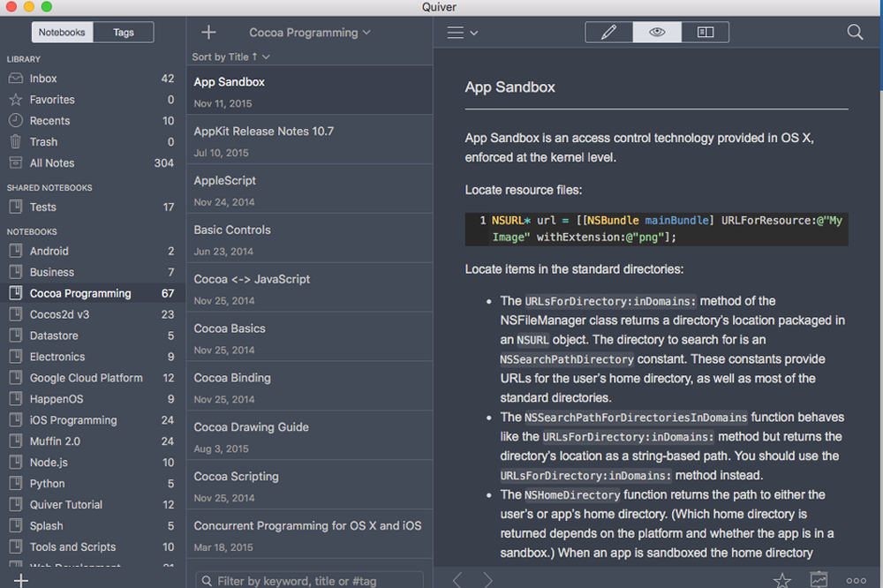Image resolution: width=883 pixels, height=588 pixels.
Task: Click the Android notebook icon
Action: pos(16,251)
